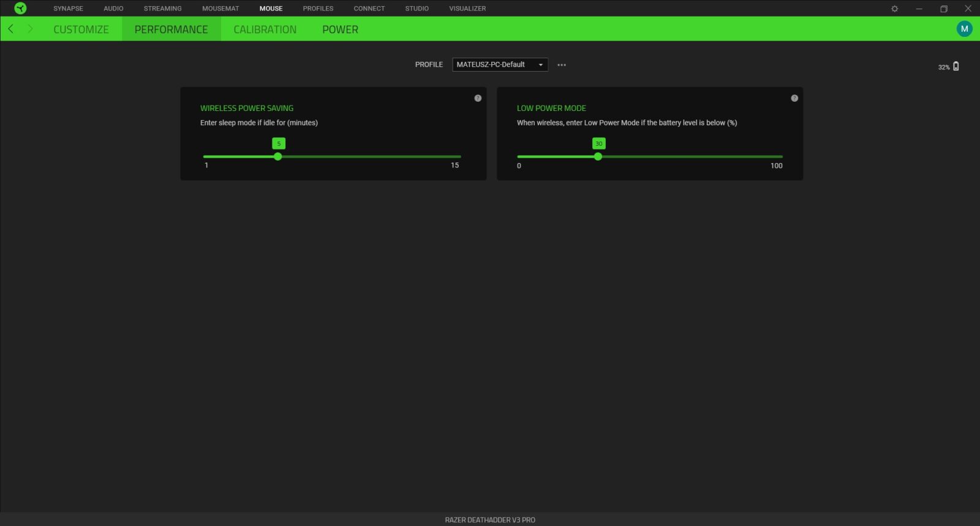Screen dimensions: 980x526
Task: Open the Profiles menu item
Action: click(x=318, y=9)
